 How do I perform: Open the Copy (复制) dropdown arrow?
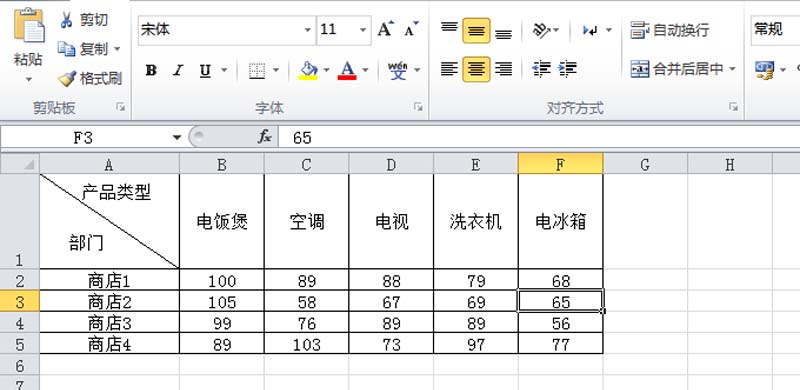pyautogui.click(x=117, y=50)
